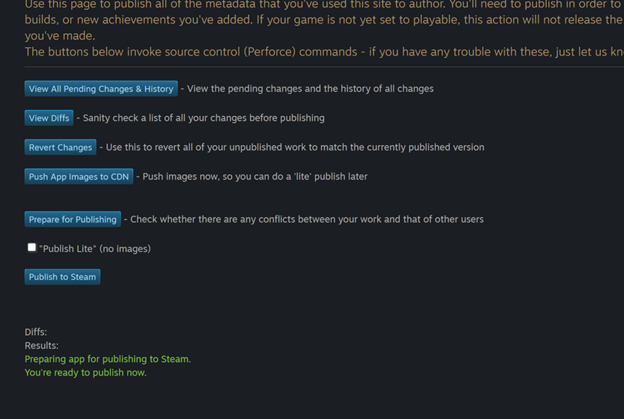Select the "Sanity check a list" description text
The height and width of the screenshot is (419, 624).
[x=204, y=118]
